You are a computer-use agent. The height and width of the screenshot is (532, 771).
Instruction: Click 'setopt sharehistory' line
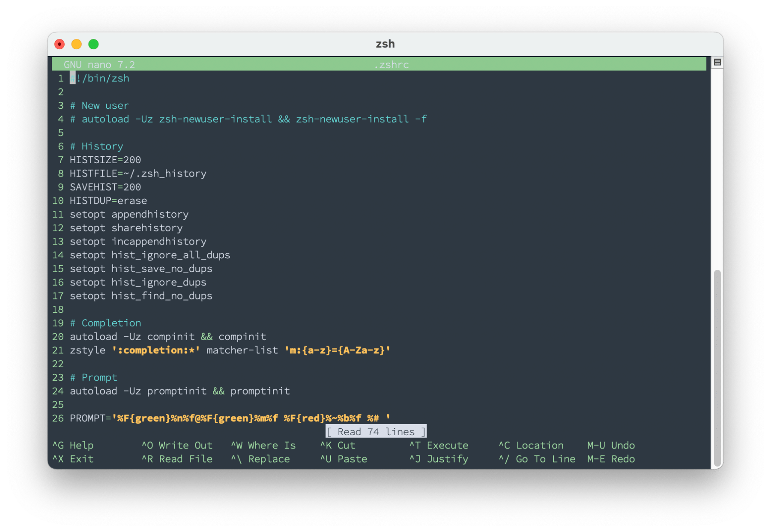pos(126,228)
